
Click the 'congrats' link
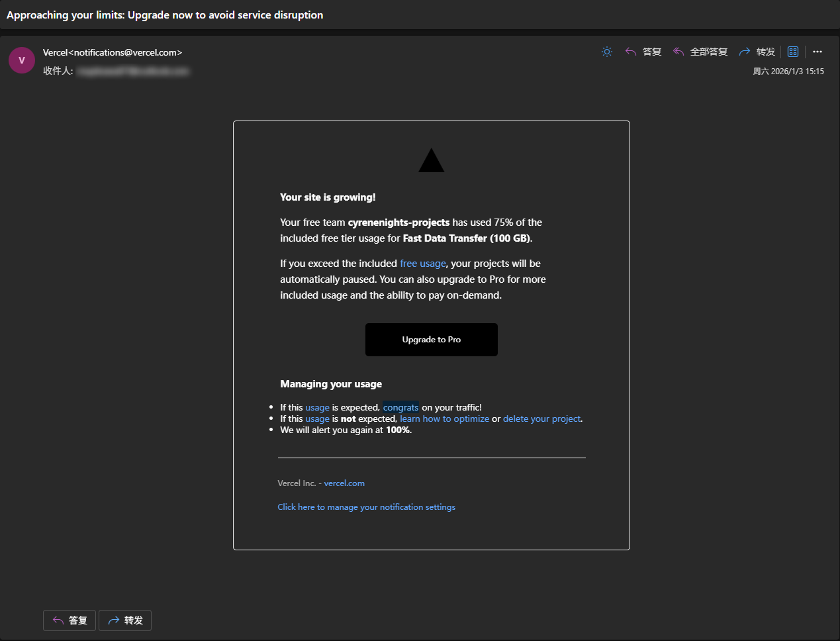[x=400, y=407]
